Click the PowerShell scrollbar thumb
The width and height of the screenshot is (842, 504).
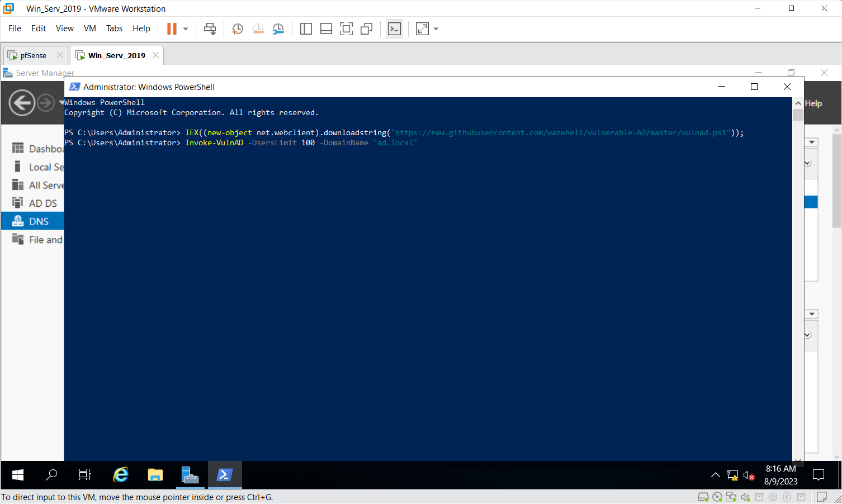coord(798,115)
